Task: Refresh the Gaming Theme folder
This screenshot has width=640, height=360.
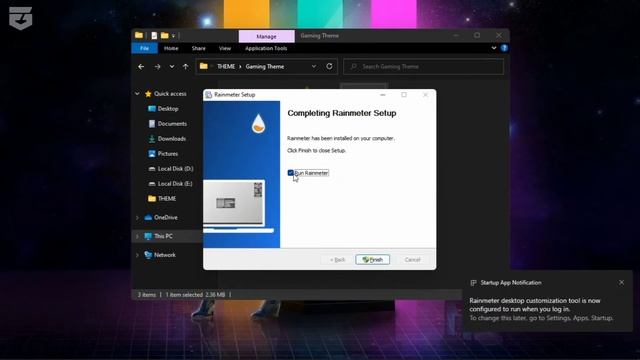Action: 329,66
